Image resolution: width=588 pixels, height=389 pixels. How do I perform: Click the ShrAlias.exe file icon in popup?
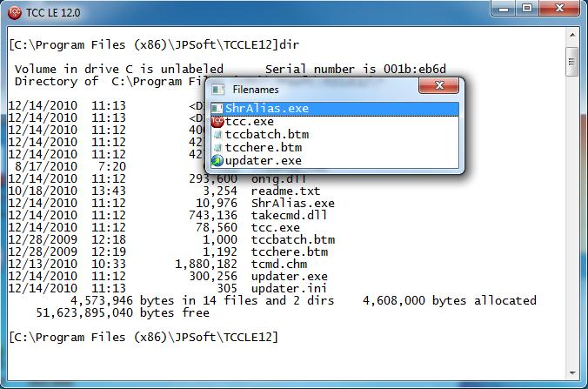(x=217, y=109)
